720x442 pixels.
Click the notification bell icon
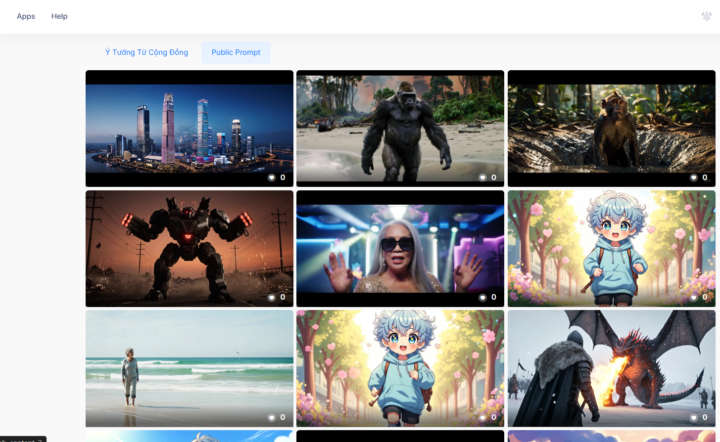tap(706, 16)
